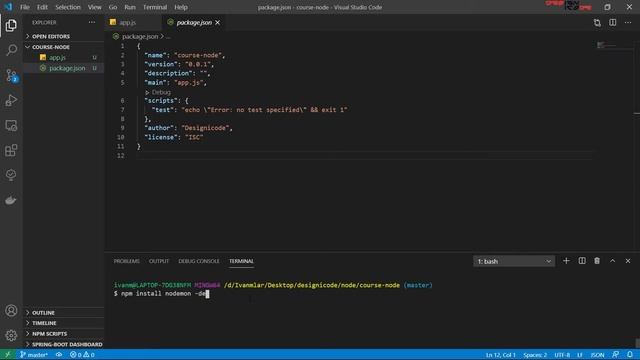This screenshot has height=360, width=640.
Task: Open the Manage gear icon
Action: tap(11, 336)
